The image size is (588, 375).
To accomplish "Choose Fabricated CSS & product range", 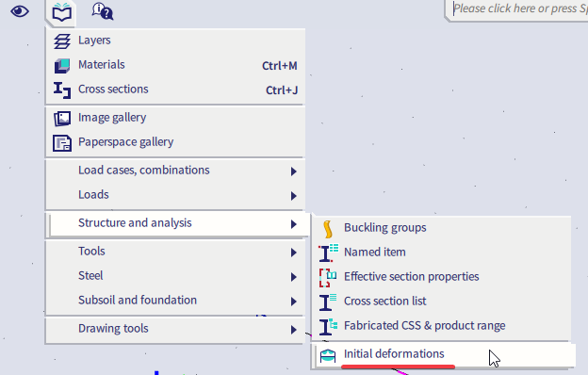I will click(441, 326).
